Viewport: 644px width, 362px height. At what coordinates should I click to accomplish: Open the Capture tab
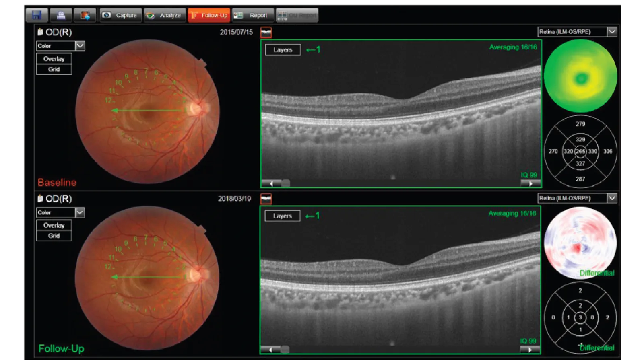tap(121, 15)
